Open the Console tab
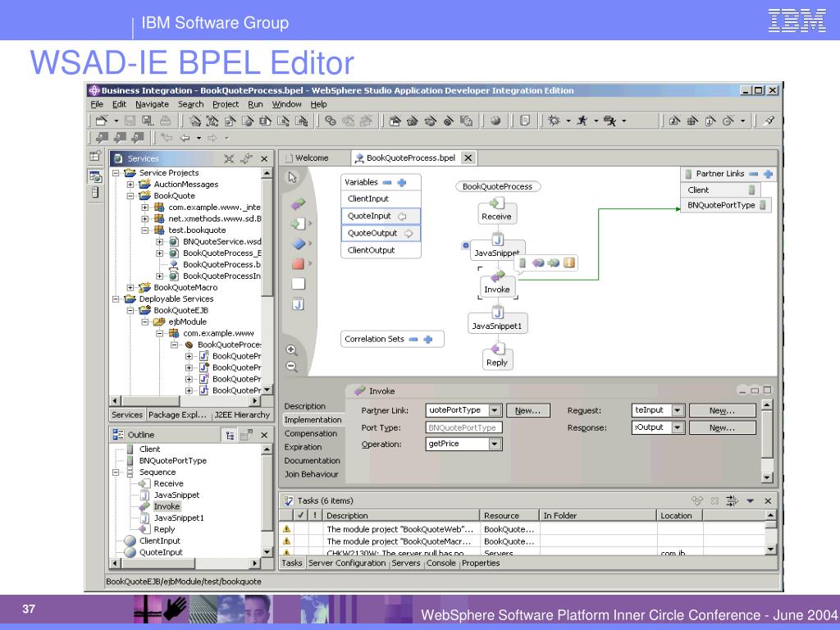This screenshot has height=630, width=840. click(x=441, y=564)
